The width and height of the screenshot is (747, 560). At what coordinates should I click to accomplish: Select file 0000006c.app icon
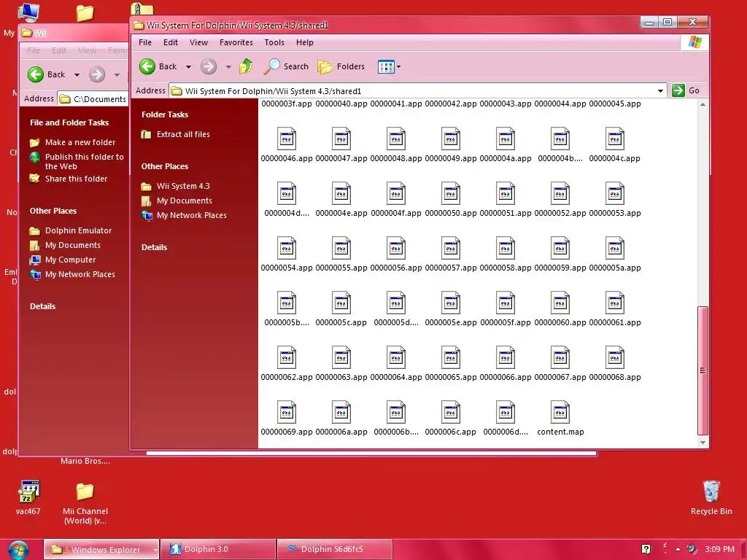coord(451,413)
